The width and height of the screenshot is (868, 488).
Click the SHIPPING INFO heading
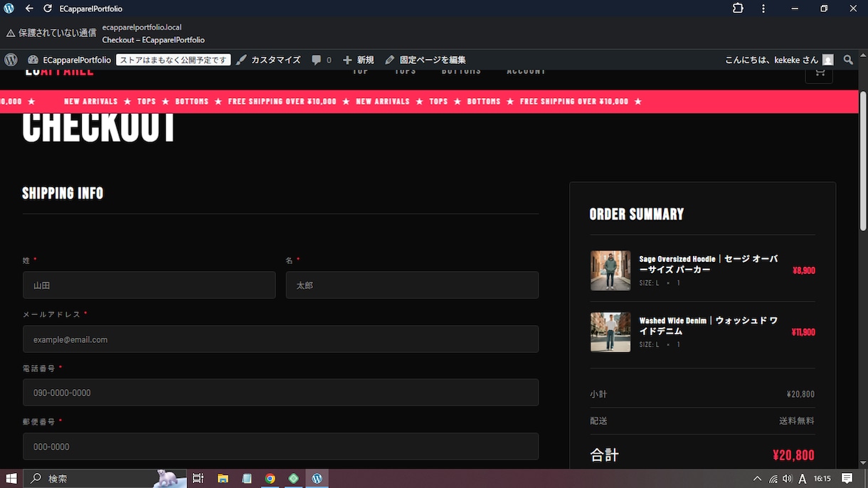[63, 193]
